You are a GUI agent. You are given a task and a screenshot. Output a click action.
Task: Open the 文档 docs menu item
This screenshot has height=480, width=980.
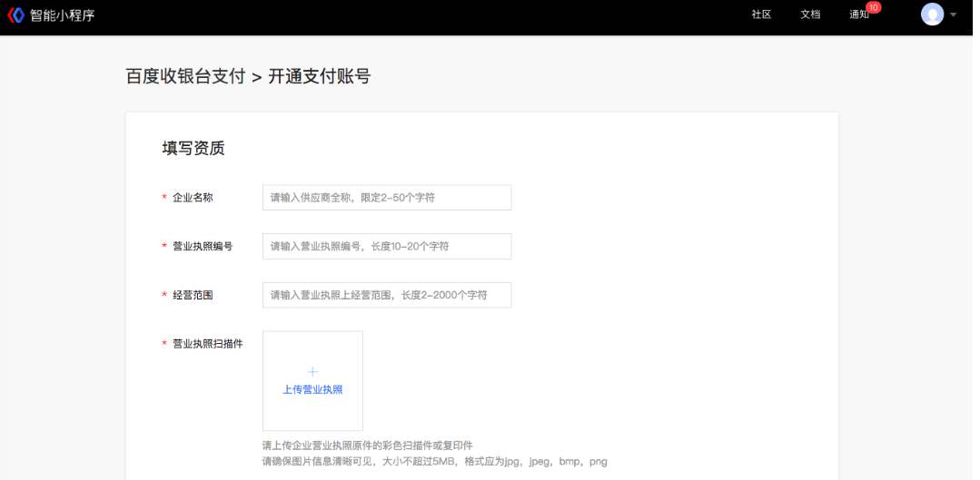(810, 15)
